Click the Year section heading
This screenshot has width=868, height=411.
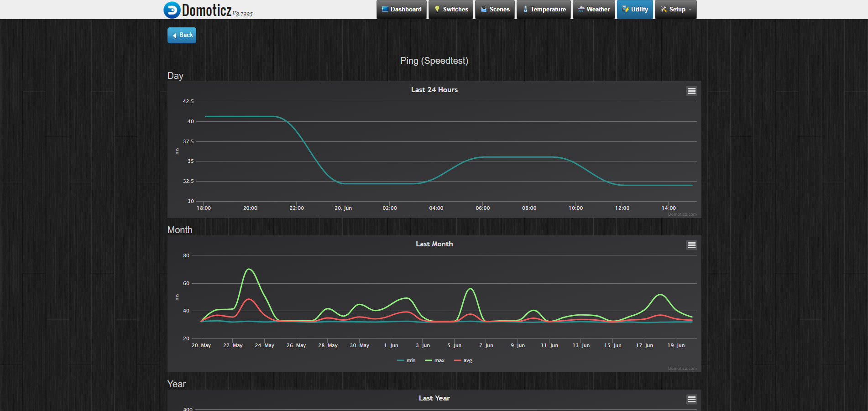176,384
